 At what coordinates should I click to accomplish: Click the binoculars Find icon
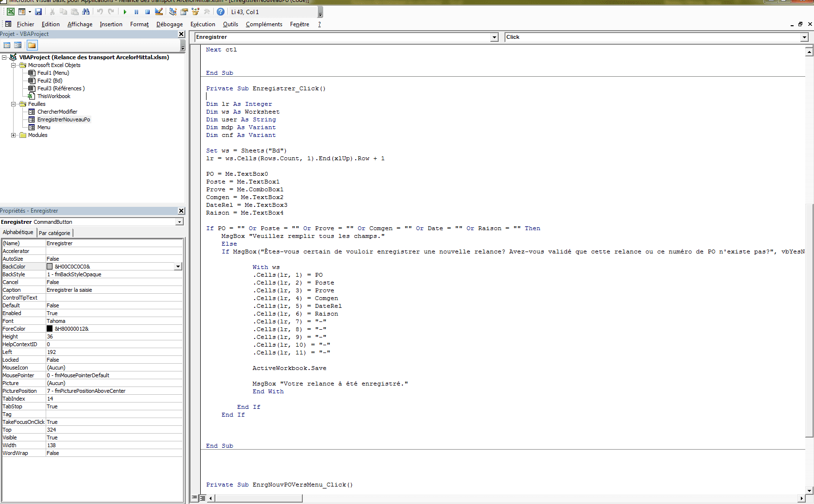point(86,12)
